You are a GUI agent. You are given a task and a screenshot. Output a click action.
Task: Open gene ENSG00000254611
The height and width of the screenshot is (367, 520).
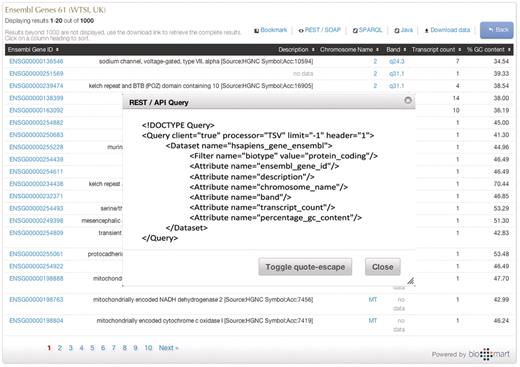coord(36,172)
